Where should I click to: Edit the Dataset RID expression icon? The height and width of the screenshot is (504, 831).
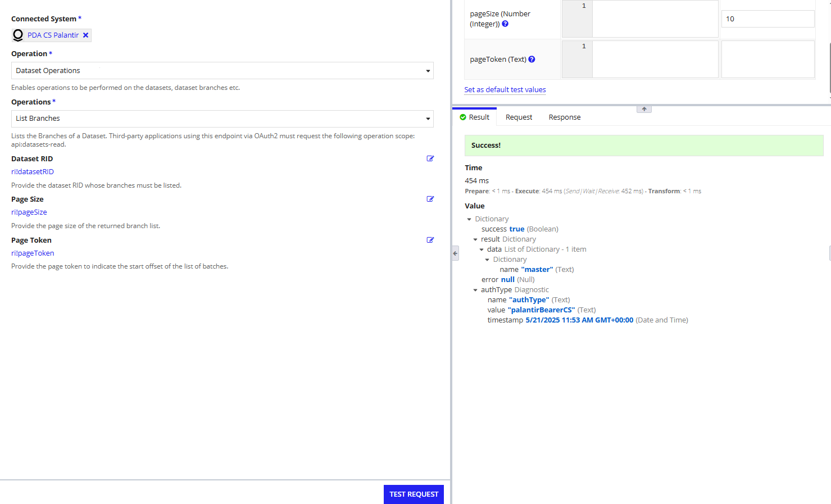point(430,158)
